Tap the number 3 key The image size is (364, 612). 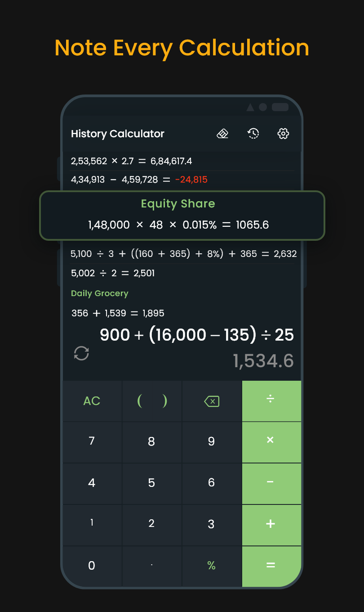pyautogui.click(x=212, y=525)
